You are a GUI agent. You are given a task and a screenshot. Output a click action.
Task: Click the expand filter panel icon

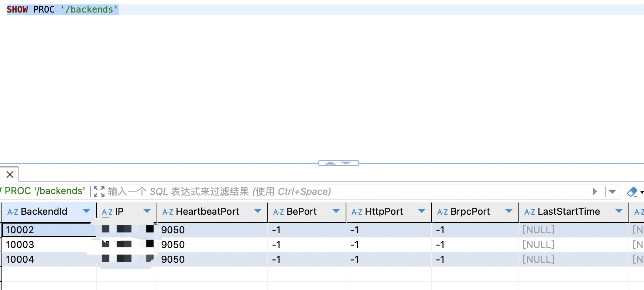(99, 191)
